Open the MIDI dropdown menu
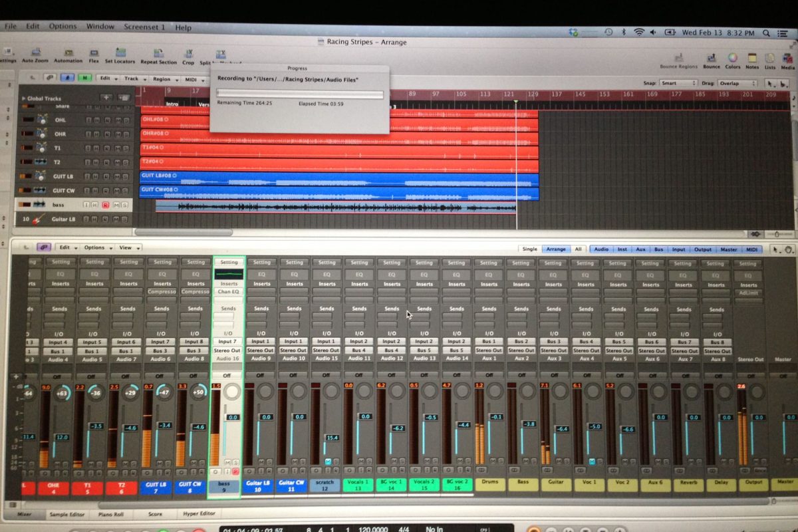This screenshot has height=532, width=798. (x=194, y=80)
